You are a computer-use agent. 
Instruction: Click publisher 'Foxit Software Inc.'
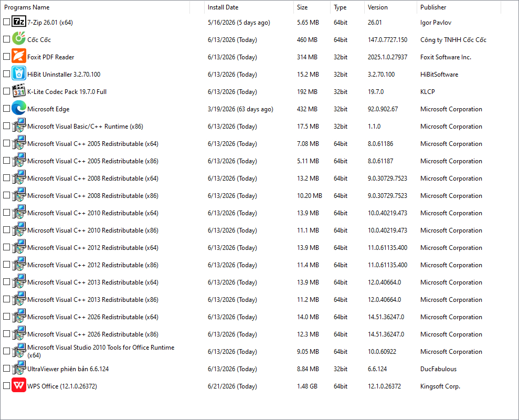tap(446, 57)
